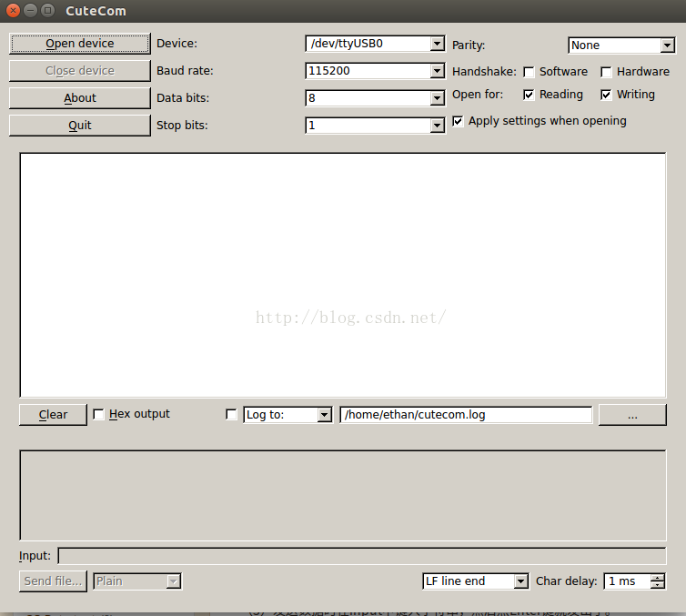
Task: Click the log file path field
Action: (x=466, y=415)
